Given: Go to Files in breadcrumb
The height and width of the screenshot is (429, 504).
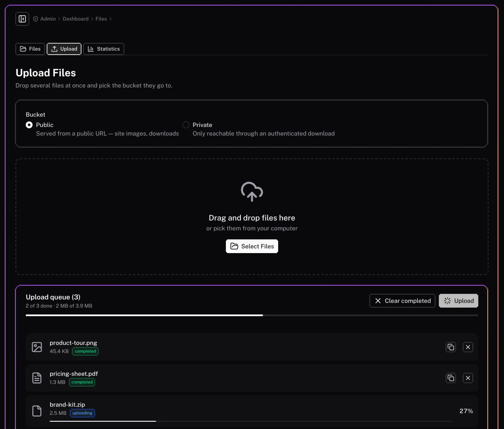Looking at the screenshot, I should click(101, 19).
